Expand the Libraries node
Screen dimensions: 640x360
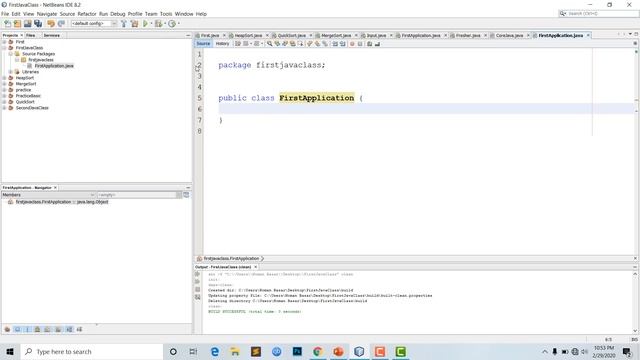[11, 72]
